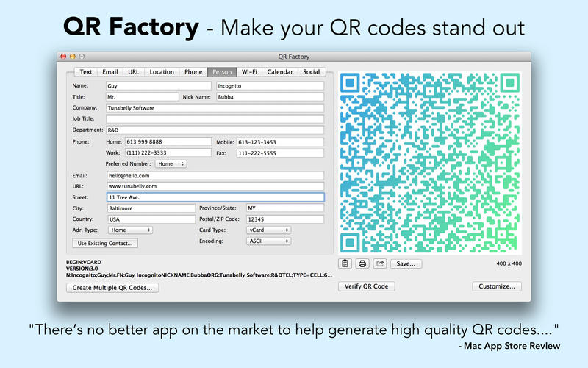The image size is (588, 368).
Task: Expand the Adr. Type dropdown
Action: point(130,230)
